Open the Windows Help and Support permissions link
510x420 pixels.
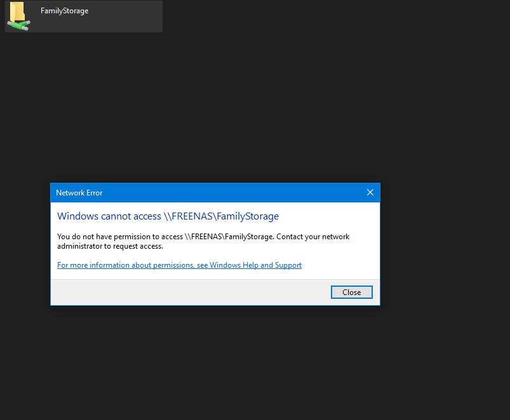[179, 265]
